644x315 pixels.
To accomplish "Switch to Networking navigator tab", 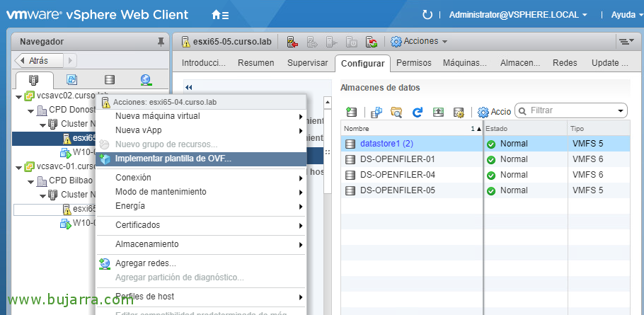I will click(146, 79).
